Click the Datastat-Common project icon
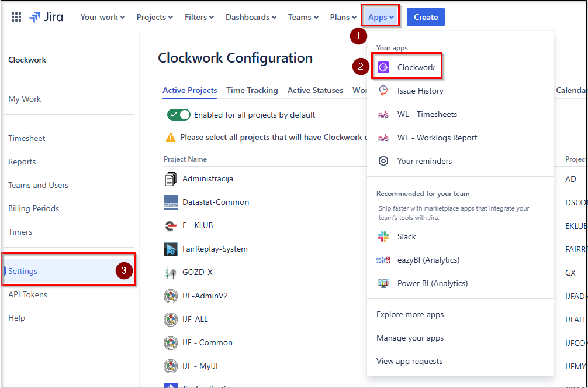The height and width of the screenshot is (388, 588). click(171, 202)
